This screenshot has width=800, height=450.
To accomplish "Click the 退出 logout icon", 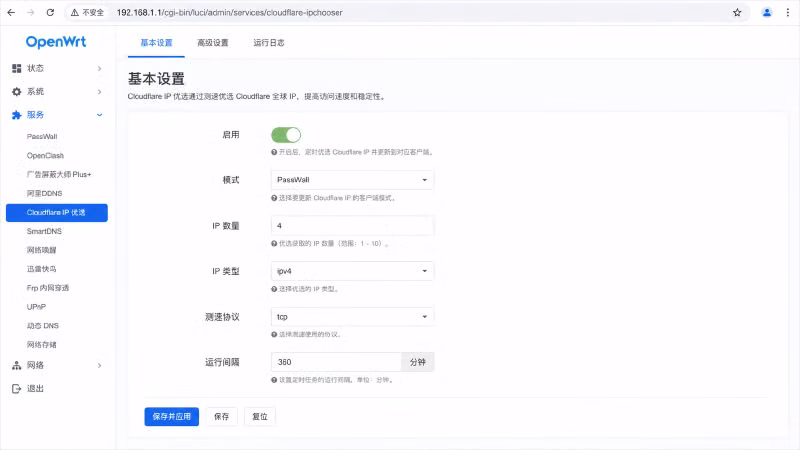I will [x=16, y=389].
